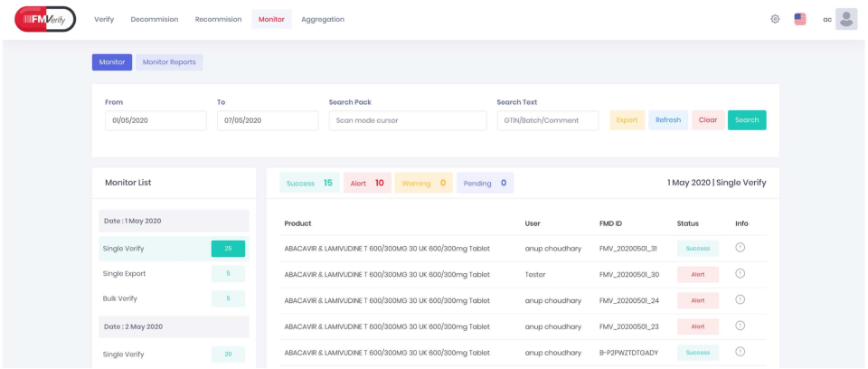Click the User column header

[533, 223]
